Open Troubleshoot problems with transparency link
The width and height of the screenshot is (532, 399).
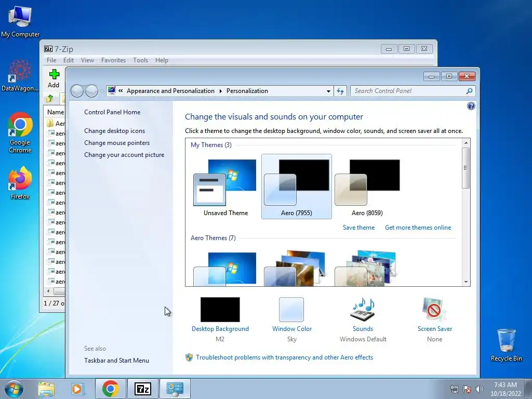(284, 357)
